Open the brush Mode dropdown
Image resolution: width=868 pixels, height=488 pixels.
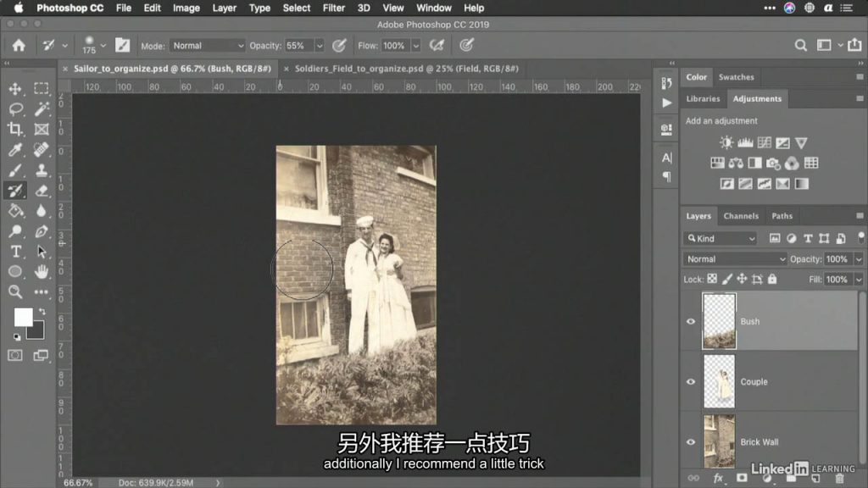[207, 46]
